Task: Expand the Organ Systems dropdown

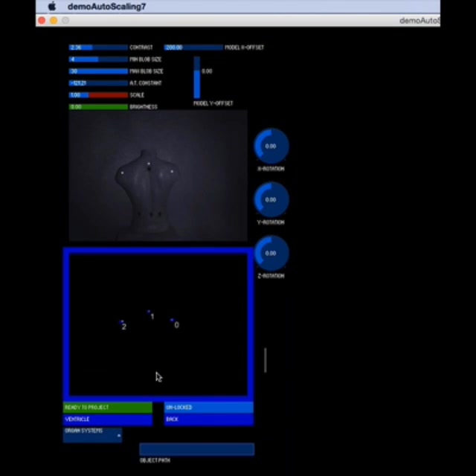Action: [x=92, y=435]
